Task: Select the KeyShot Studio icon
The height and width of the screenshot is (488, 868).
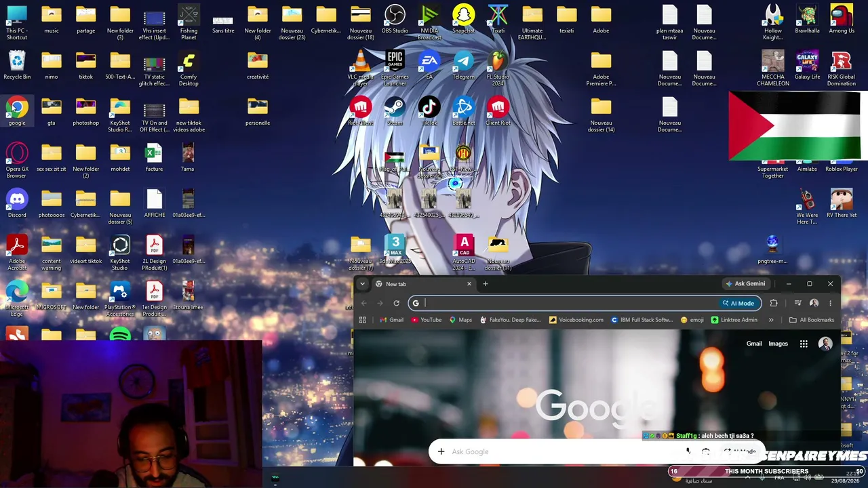Action: coord(120,253)
